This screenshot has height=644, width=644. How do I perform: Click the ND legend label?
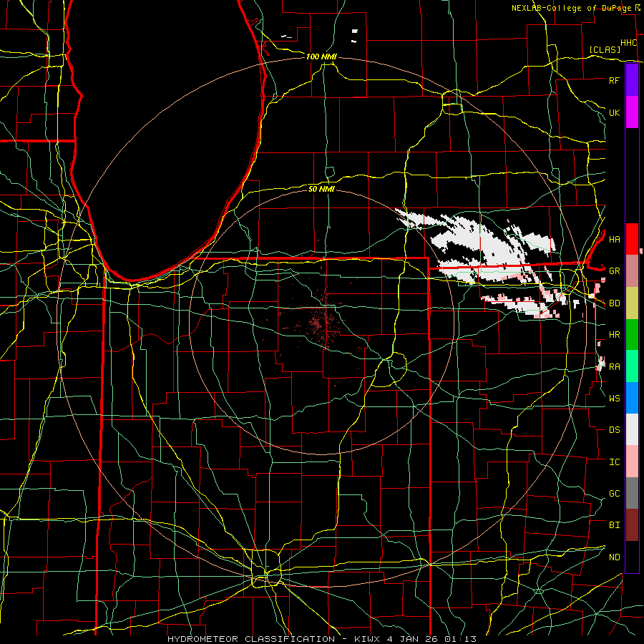pyautogui.click(x=614, y=557)
